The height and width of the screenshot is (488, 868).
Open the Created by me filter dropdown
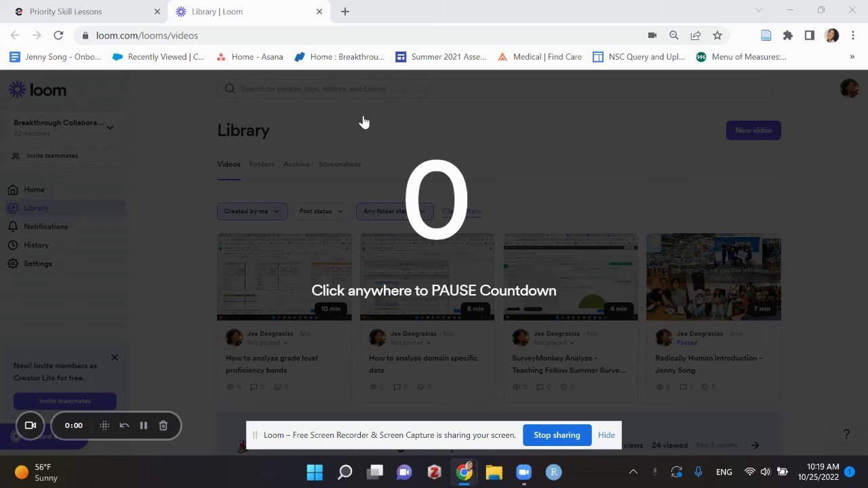(252, 211)
